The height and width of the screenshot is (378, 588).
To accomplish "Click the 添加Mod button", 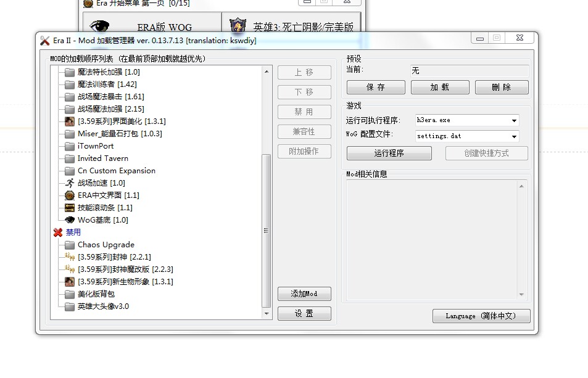I will tap(304, 294).
